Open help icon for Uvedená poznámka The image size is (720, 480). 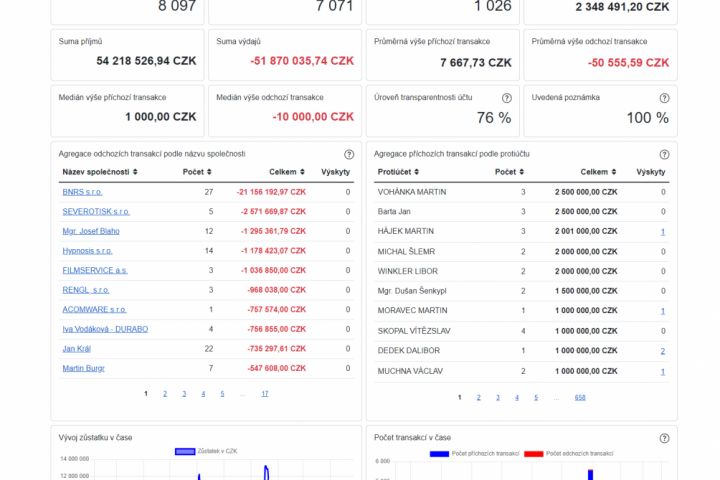[664, 98]
